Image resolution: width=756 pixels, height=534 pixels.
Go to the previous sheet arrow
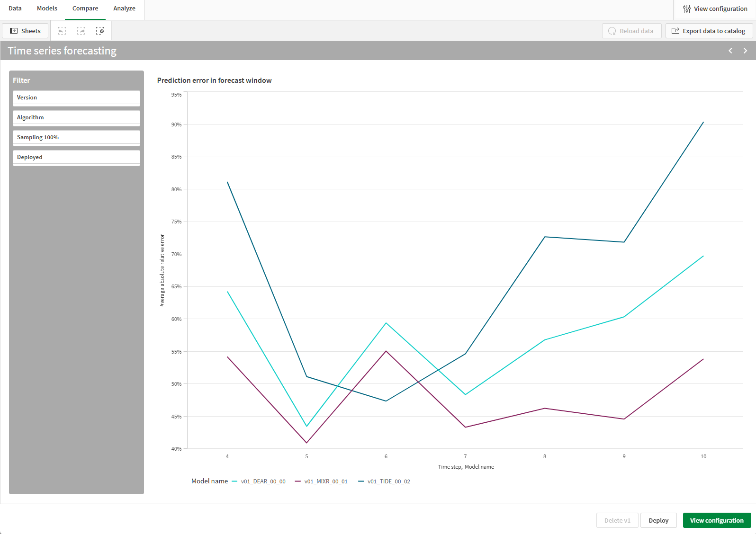[x=730, y=51]
